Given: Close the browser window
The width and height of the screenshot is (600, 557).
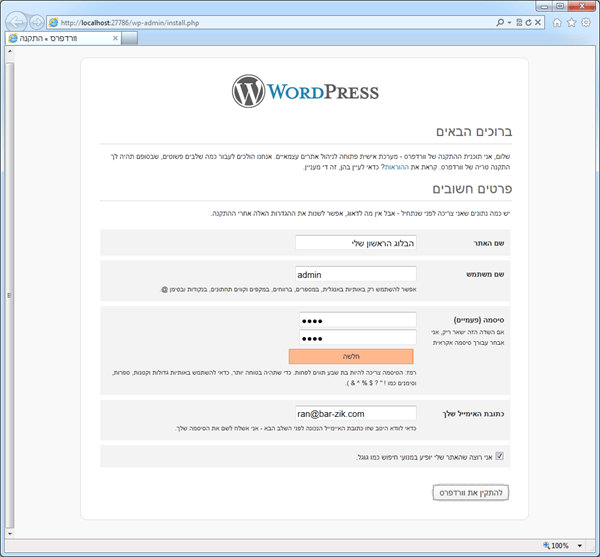Looking at the screenshot, I should click(582, 6).
